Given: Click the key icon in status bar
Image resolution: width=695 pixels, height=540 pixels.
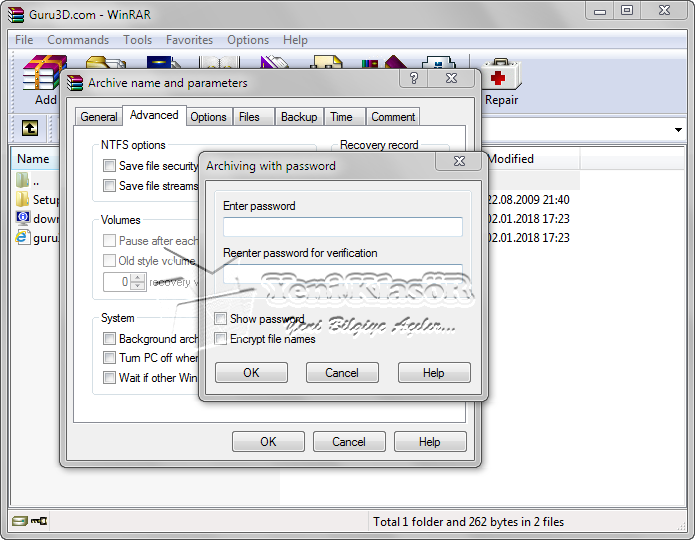Looking at the screenshot, I should pyautogui.click(x=39, y=521).
